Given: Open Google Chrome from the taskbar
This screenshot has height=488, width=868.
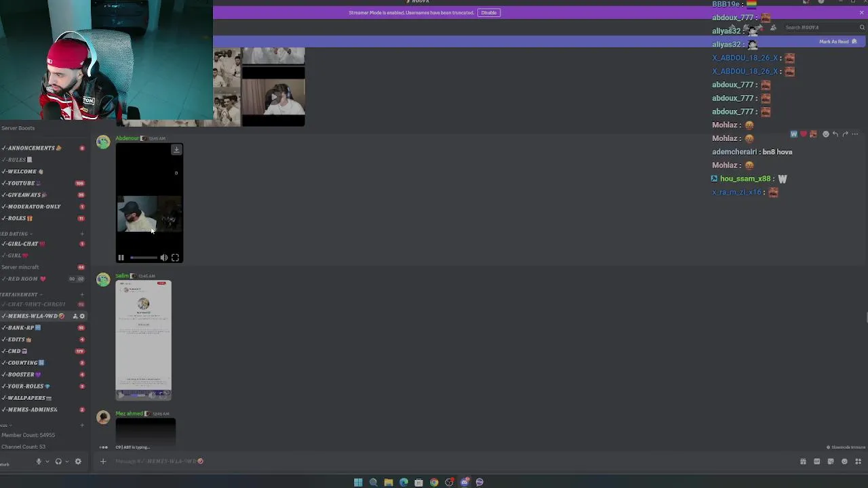Looking at the screenshot, I should pyautogui.click(x=434, y=483).
